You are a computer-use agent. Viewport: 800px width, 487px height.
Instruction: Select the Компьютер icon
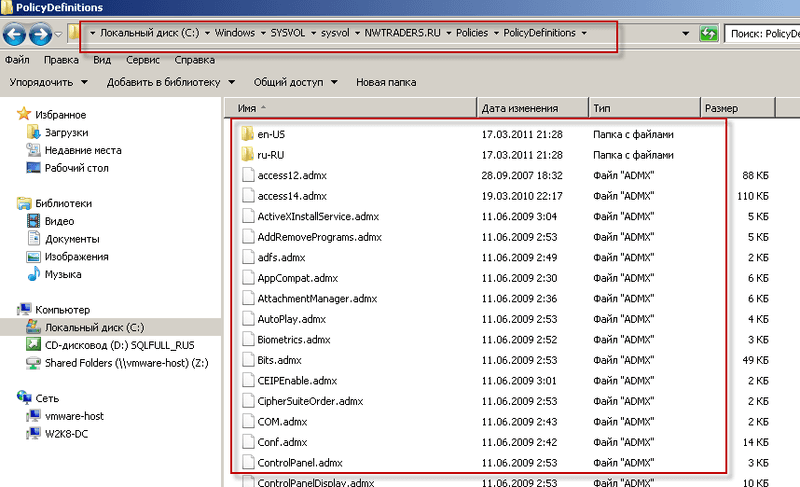(23, 309)
